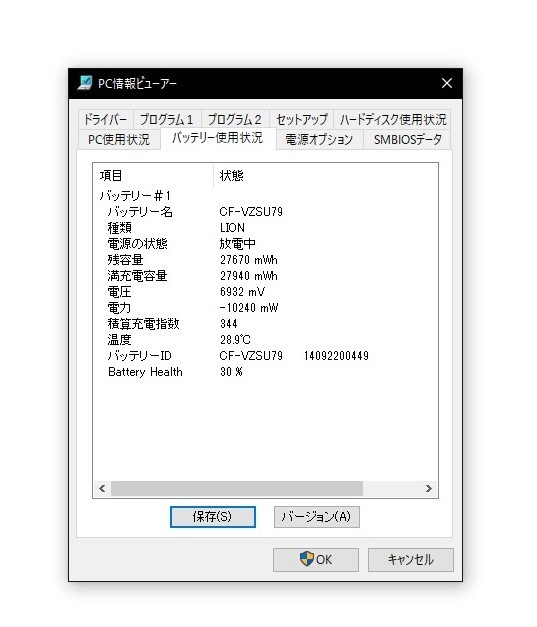Show the ハードディスク使用状況 tab
The width and height of the screenshot is (537, 627).
coord(393,119)
